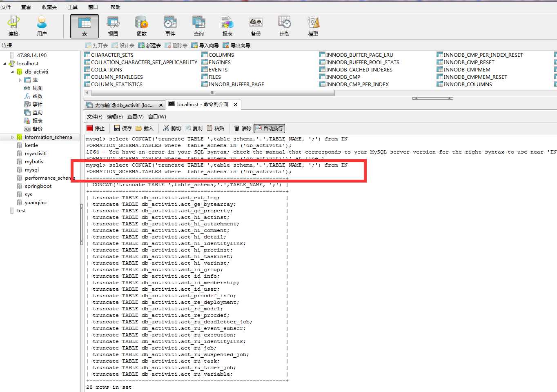Open console 窗口(W) menu
The width and height of the screenshot is (557, 392).
tap(157, 117)
